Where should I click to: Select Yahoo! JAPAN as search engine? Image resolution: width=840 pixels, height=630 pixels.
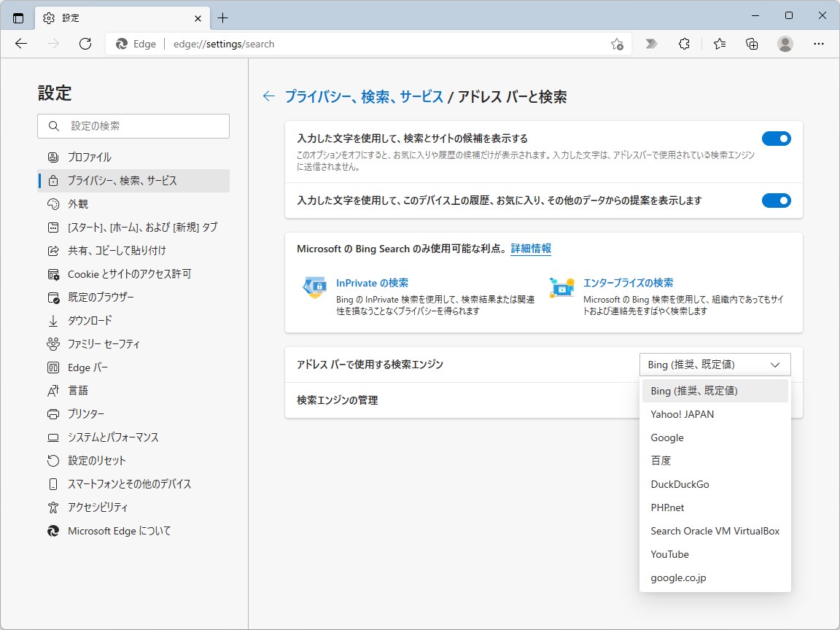coord(682,413)
